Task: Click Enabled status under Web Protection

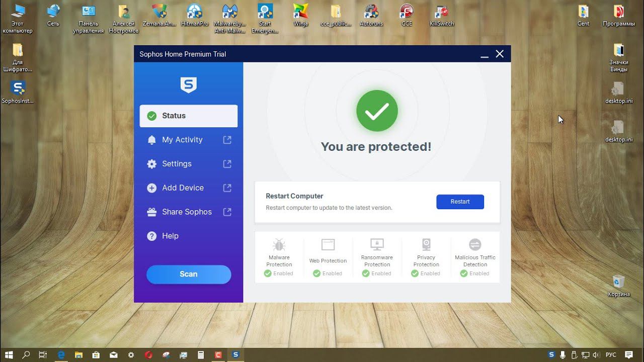Action: click(x=328, y=274)
